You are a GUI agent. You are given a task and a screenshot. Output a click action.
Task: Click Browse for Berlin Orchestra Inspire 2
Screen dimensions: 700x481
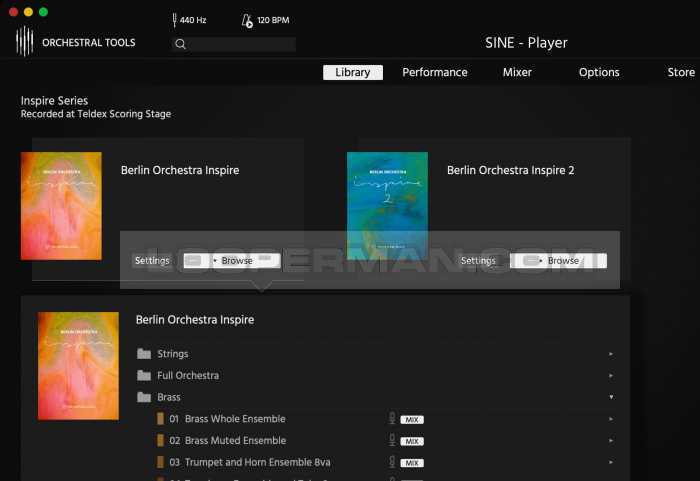[x=558, y=260]
